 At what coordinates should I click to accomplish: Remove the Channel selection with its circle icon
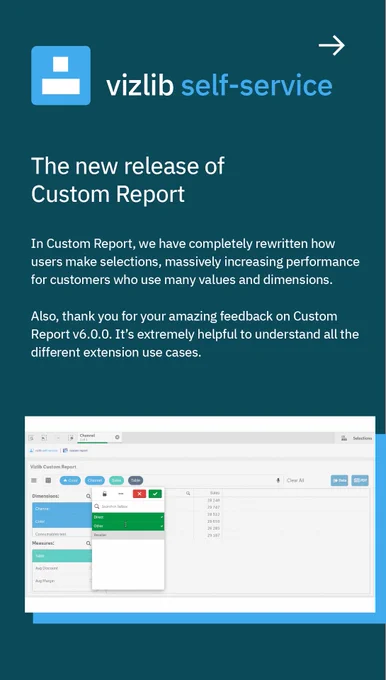point(117,437)
